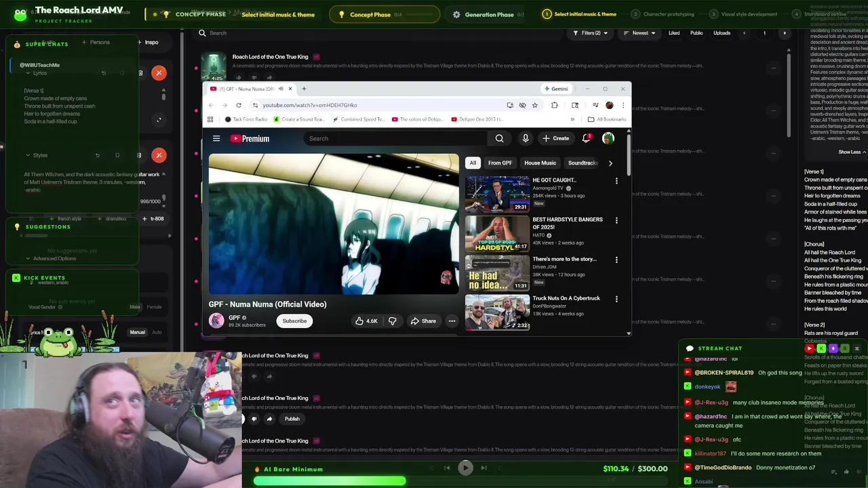
Task: Open There's more to the story thumbnail
Action: 497,272
